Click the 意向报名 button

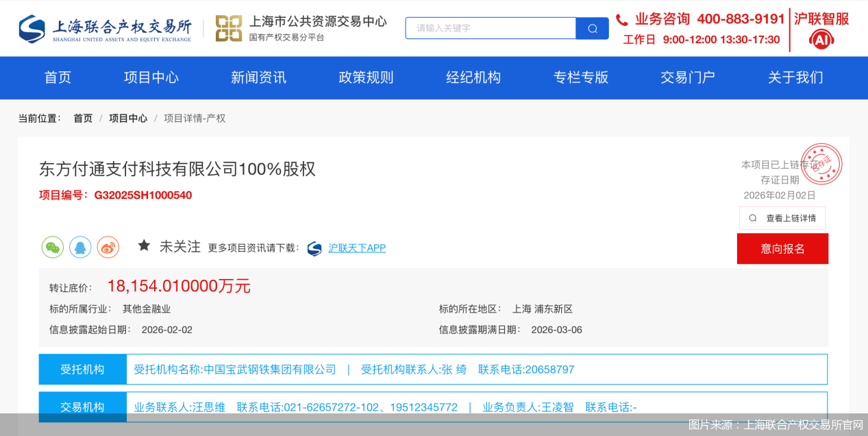tap(782, 248)
